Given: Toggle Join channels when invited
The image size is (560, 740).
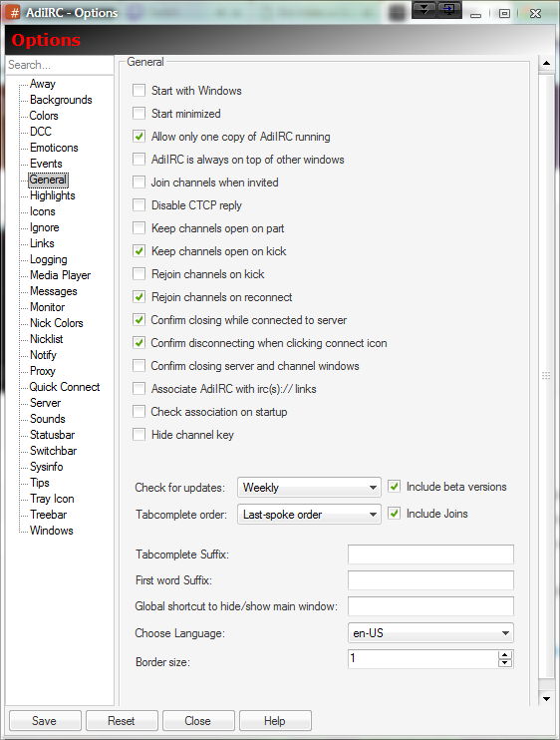Looking at the screenshot, I should (x=140, y=183).
